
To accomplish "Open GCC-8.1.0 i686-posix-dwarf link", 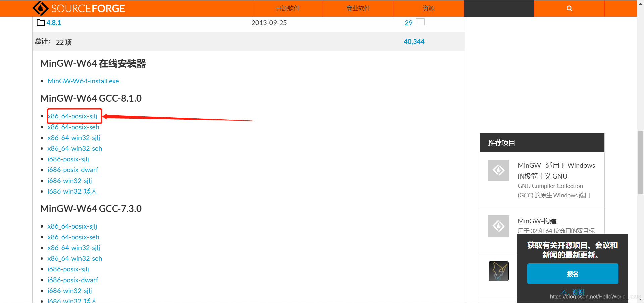I will (x=73, y=170).
